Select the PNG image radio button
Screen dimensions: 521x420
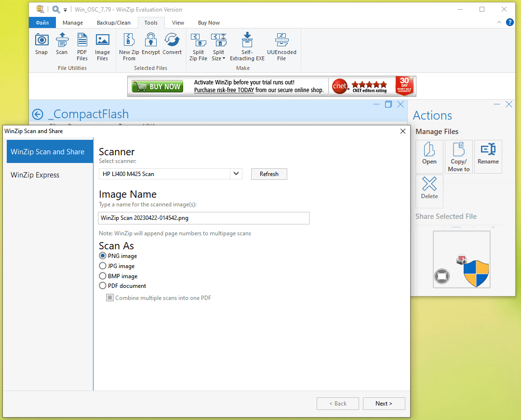click(103, 256)
